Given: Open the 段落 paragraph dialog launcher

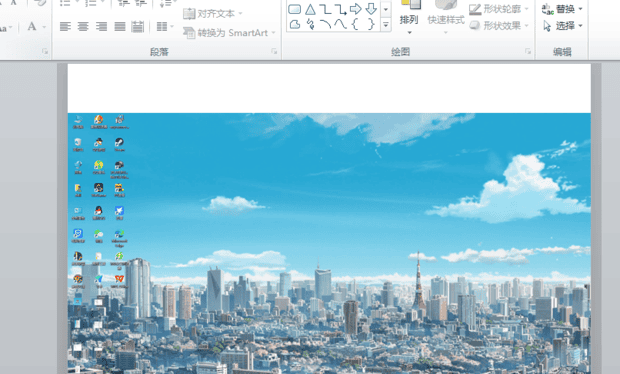Looking at the screenshot, I should click(274, 51).
